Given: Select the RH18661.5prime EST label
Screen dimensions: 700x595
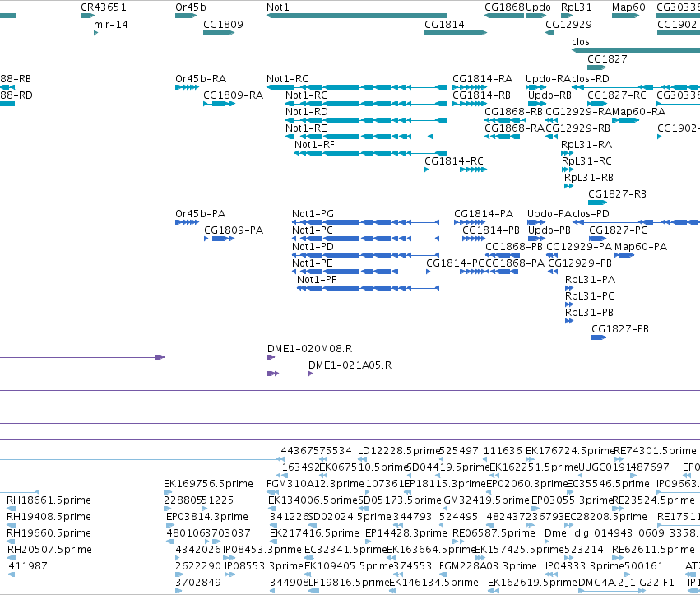Looking at the screenshot, I should pos(49,500).
